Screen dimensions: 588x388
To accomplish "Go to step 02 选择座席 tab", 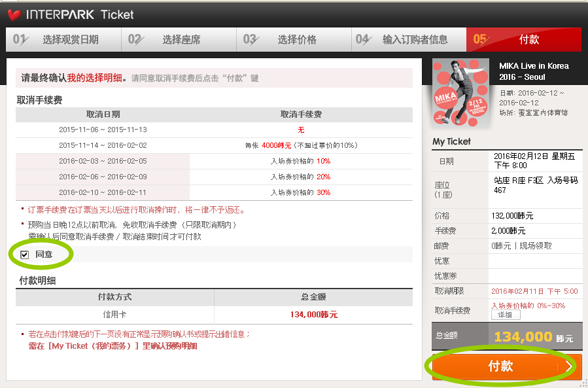I will pyautogui.click(x=179, y=39).
